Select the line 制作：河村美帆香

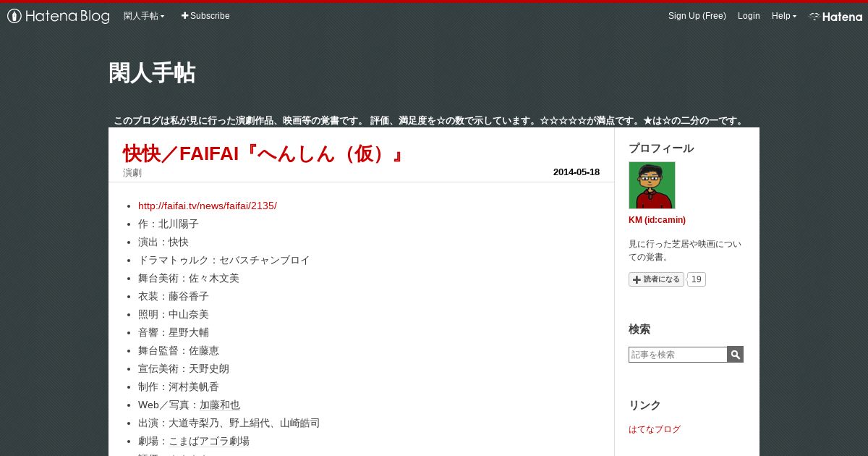tap(179, 387)
